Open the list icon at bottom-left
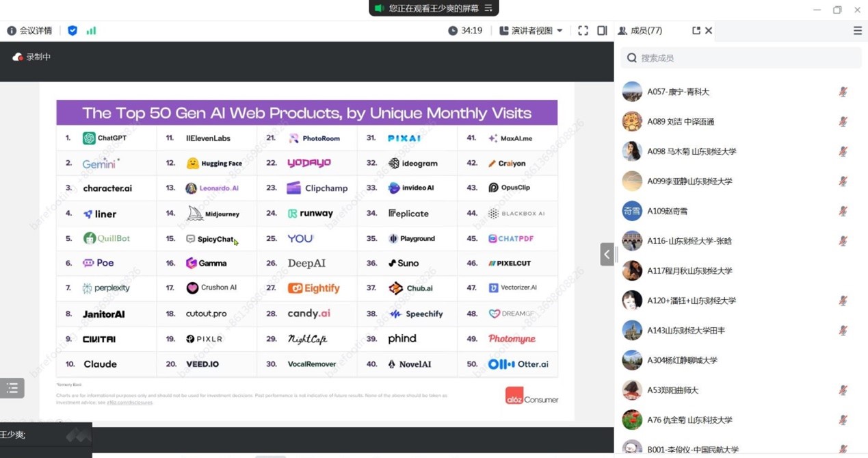Viewport: 868px width, 458px height. (x=12, y=388)
